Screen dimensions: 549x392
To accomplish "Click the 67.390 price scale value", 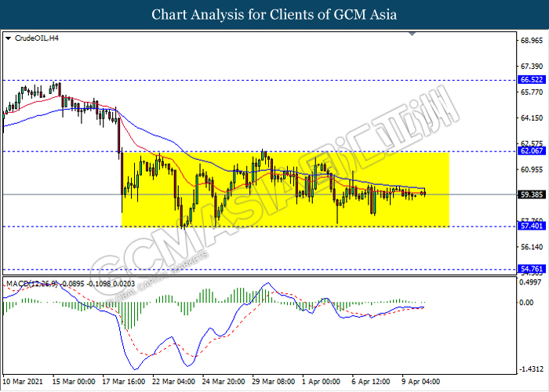I will [x=532, y=66].
